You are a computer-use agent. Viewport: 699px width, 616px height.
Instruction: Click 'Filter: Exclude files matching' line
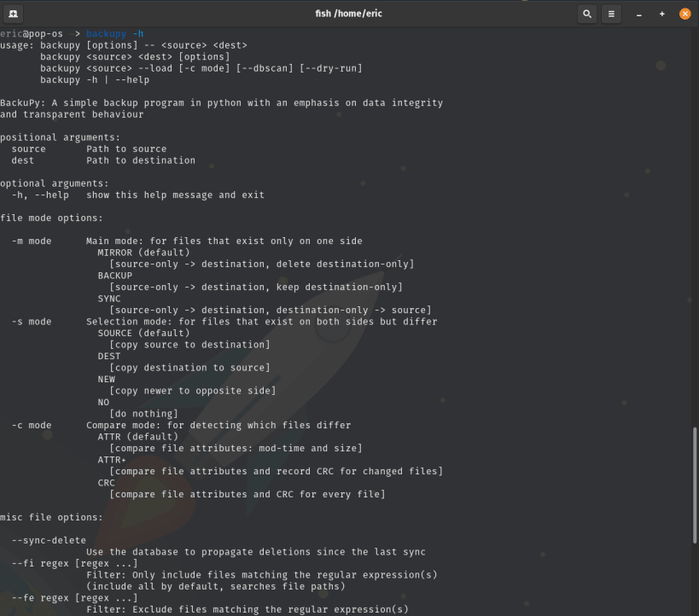pos(248,610)
